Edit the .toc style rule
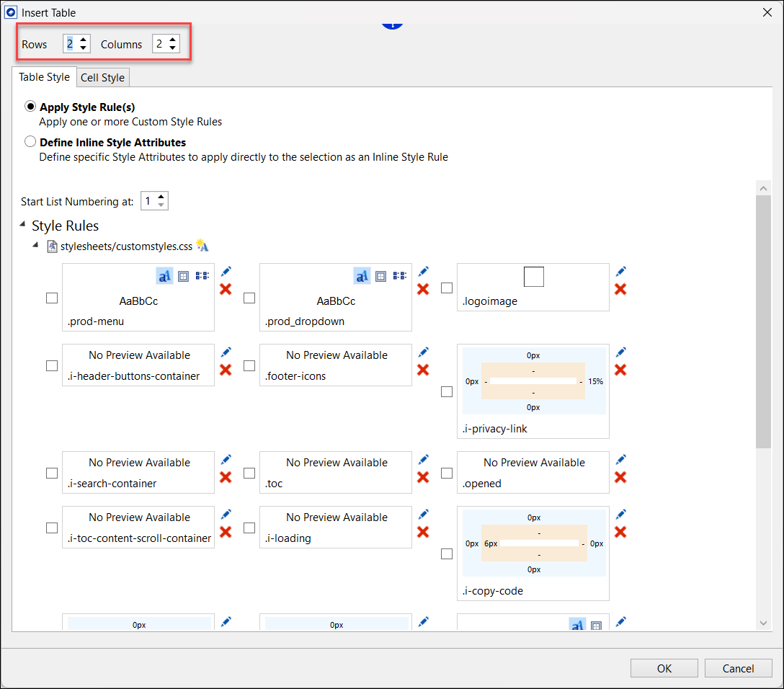The image size is (784, 689). tap(423, 460)
